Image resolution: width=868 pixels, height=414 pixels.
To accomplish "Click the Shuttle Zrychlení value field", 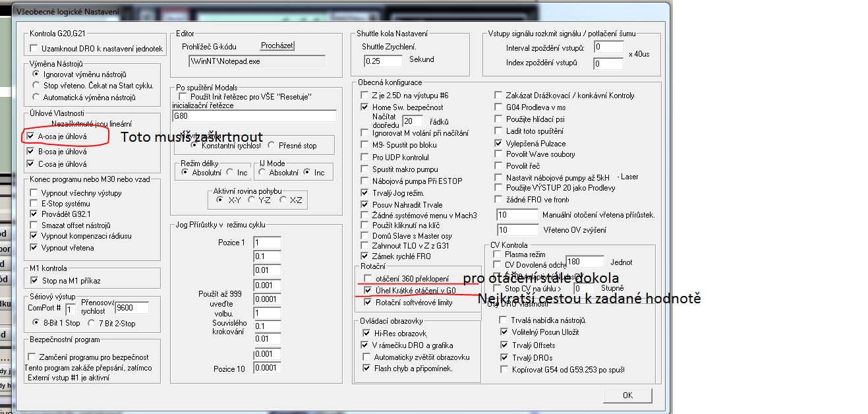I will coord(382,61).
